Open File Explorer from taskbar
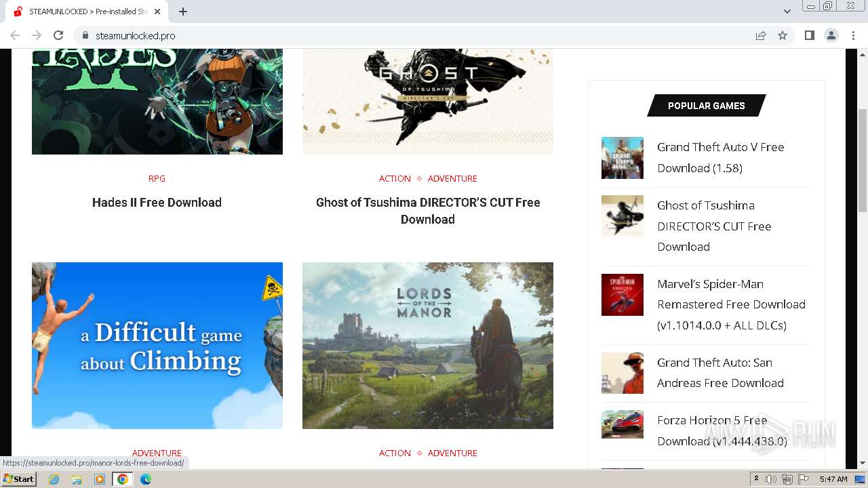The image size is (868, 488). (77, 479)
